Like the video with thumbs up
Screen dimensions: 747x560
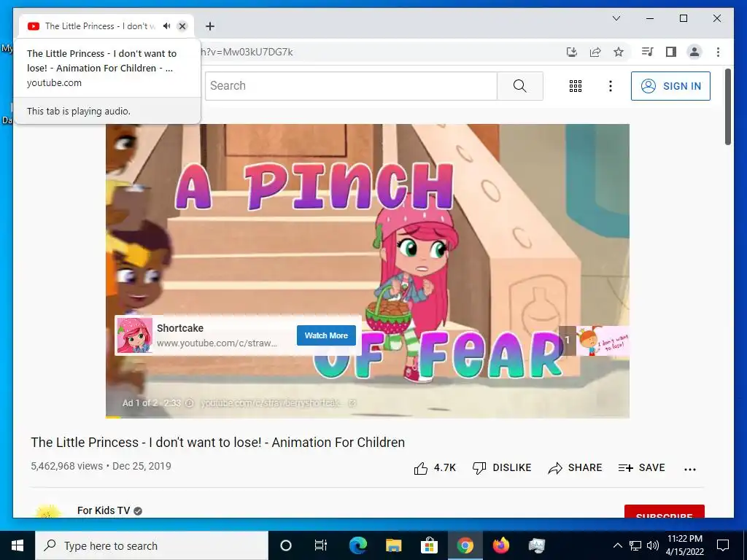pos(435,468)
